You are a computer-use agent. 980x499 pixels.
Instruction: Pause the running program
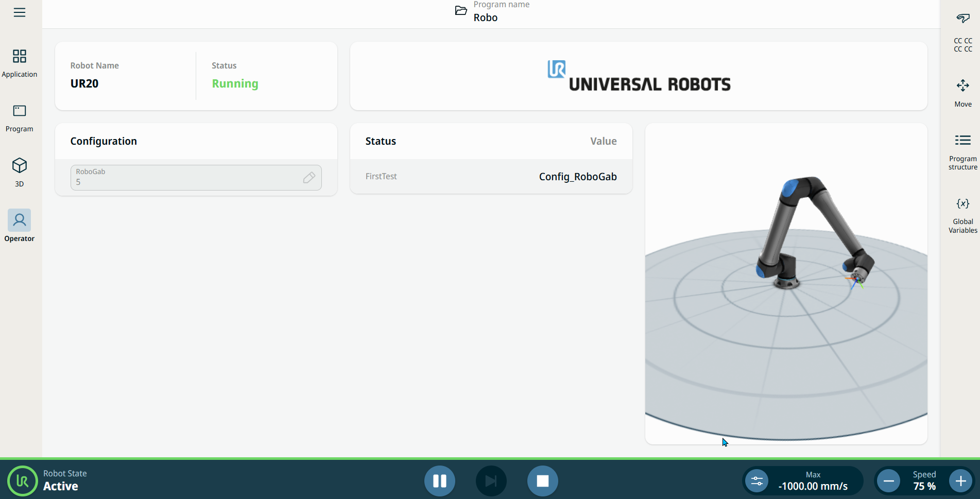pyautogui.click(x=439, y=481)
